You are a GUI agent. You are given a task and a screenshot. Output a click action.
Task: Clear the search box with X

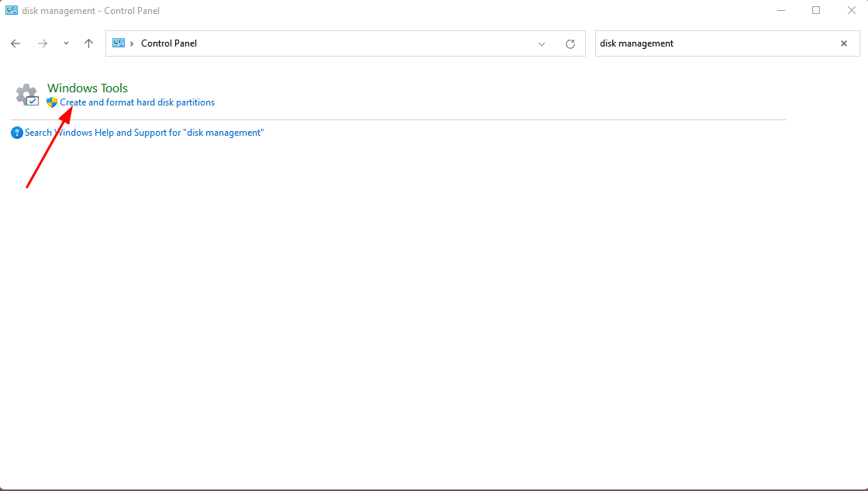click(844, 43)
